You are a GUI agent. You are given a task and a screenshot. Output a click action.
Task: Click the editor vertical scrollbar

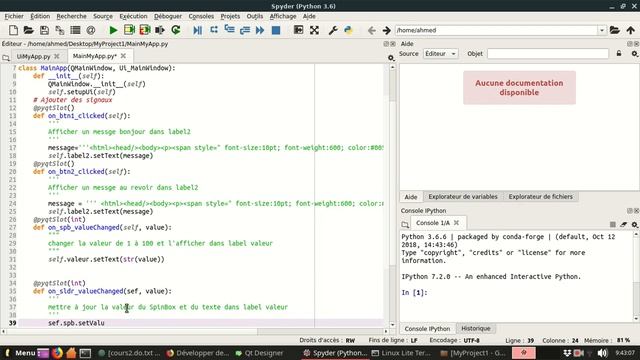pos(392,195)
